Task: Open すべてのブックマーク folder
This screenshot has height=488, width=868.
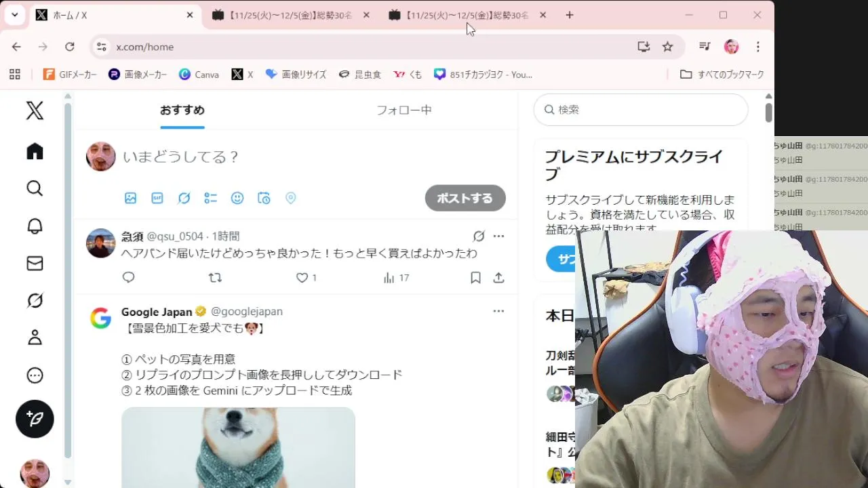Action: [x=722, y=75]
